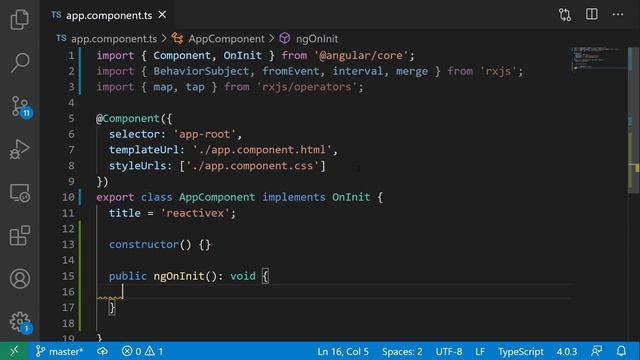Click the 'reactivex' string on line 11
The height and width of the screenshot is (360, 640).
point(195,213)
